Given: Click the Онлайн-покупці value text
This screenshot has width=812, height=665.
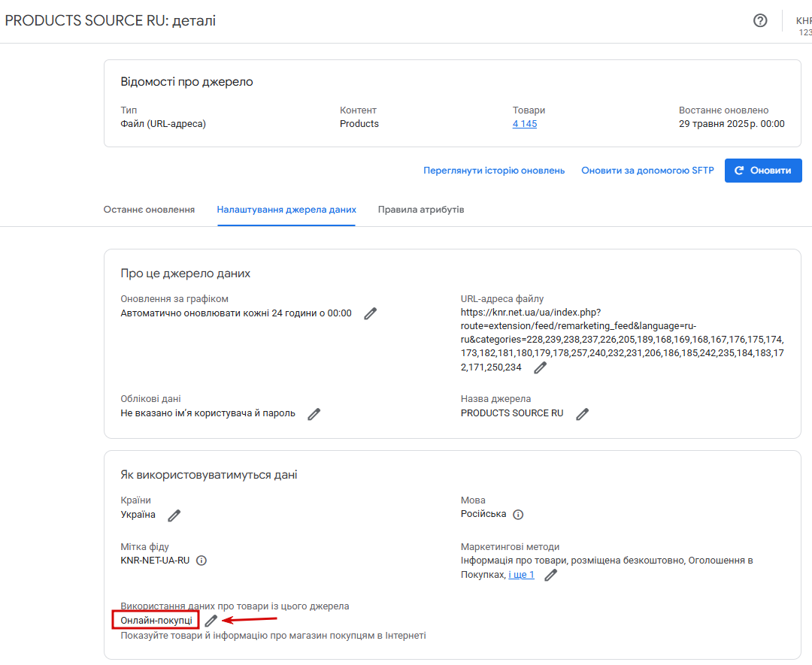Looking at the screenshot, I should coord(156,620).
